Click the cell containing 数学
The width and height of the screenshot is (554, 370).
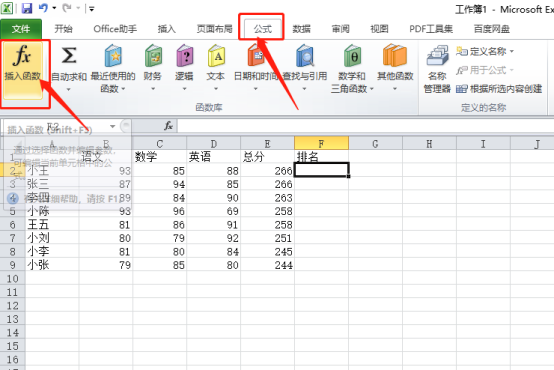pyautogui.click(x=160, y=157)
